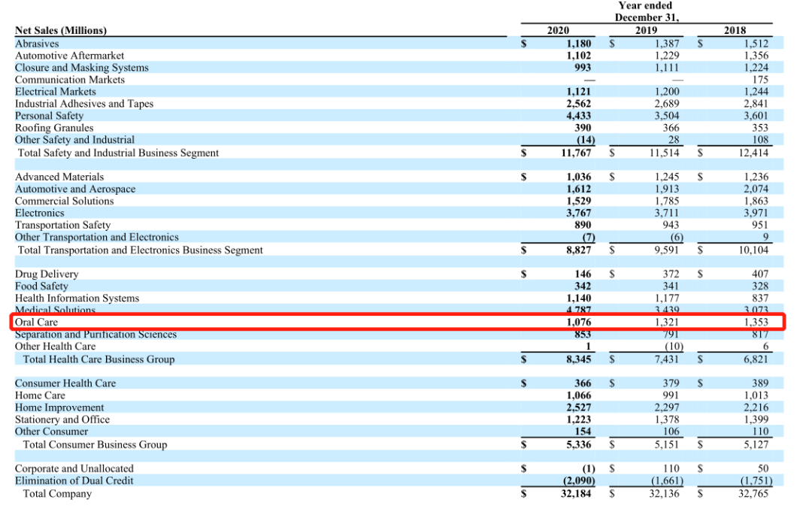Select Home Improvement 2020 value 2,527
Screen dimensions: 812x512
pos(578,407)
